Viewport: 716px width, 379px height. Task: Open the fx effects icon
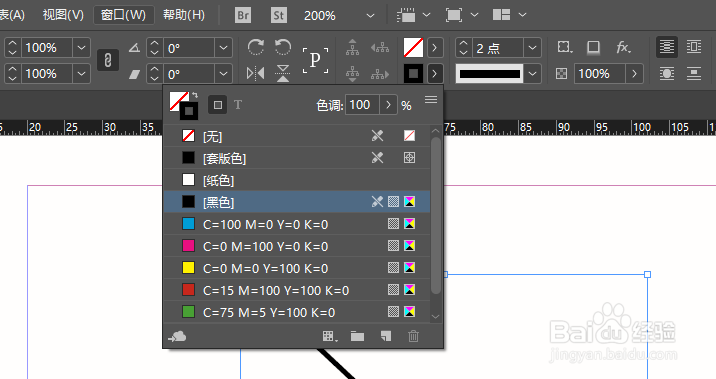click(x=623, y=47)
